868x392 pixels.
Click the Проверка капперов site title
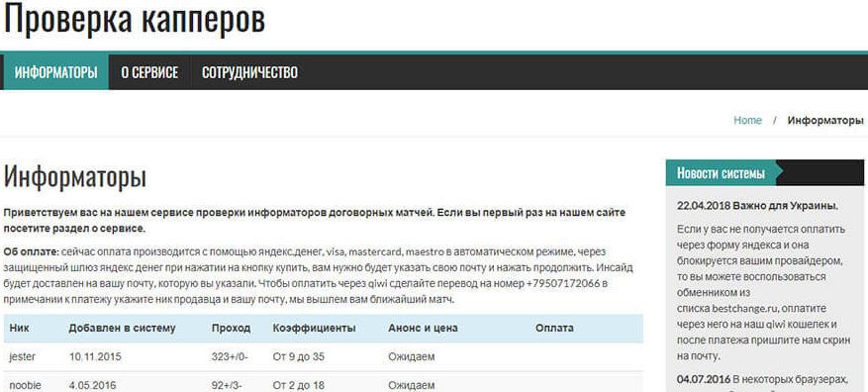(x=135, y=20)
